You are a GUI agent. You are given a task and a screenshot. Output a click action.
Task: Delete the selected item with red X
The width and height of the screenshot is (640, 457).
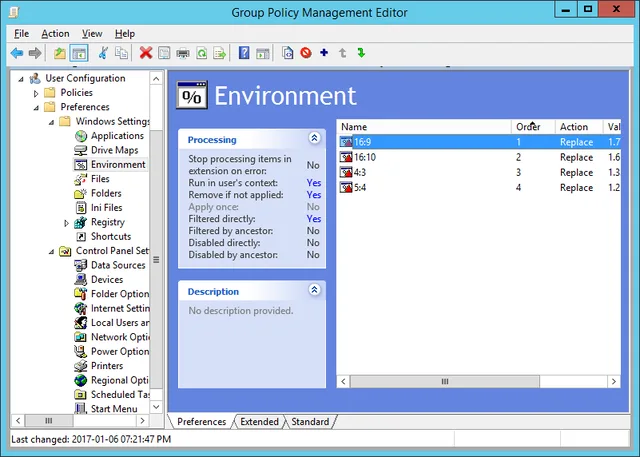146,53
